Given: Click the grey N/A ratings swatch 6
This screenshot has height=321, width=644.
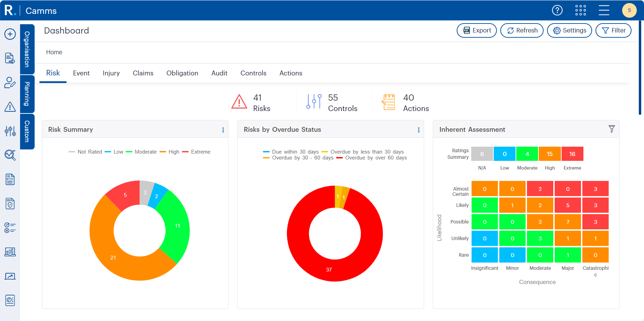Looking at the screenshot, I should [482, 154].
